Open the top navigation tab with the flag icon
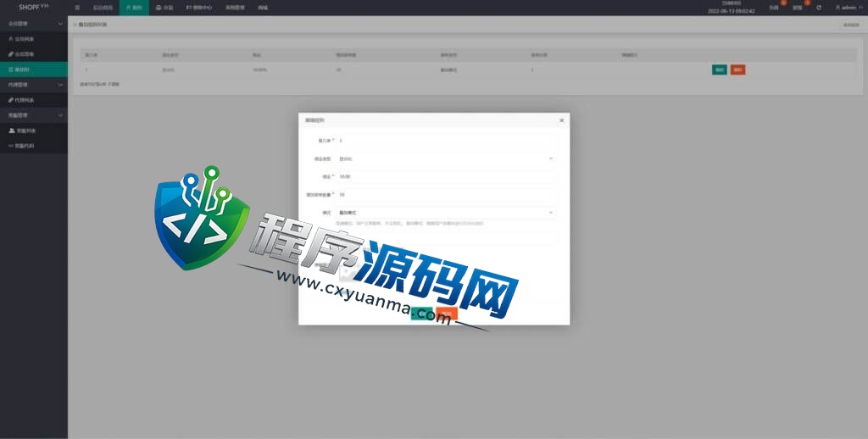The image size is (868, 439). (x=199, y=8)
